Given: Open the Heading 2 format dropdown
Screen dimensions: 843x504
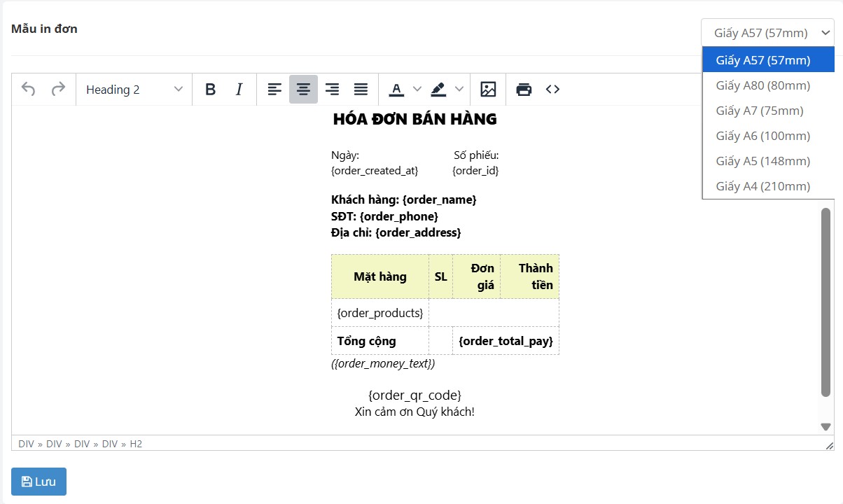Looking at the screenshot, I should 134,90.
